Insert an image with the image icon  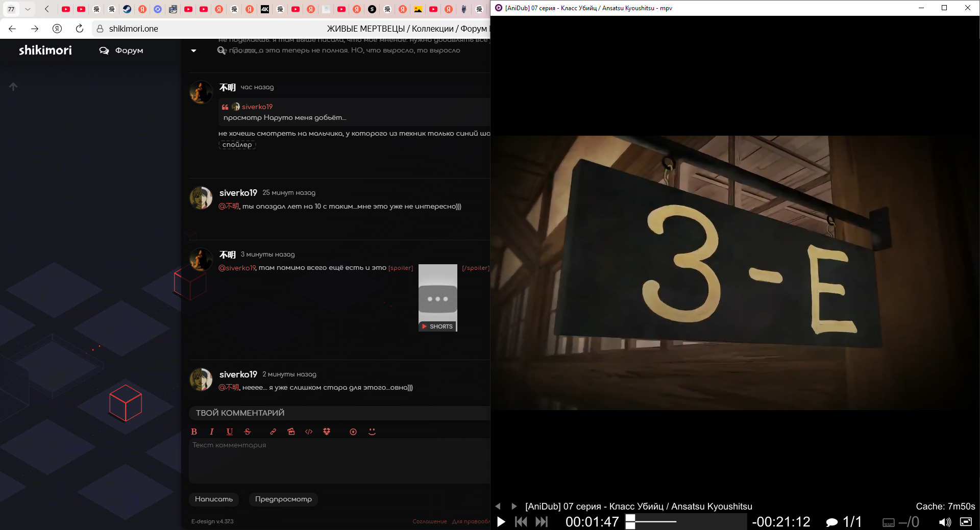click(291, 432)
